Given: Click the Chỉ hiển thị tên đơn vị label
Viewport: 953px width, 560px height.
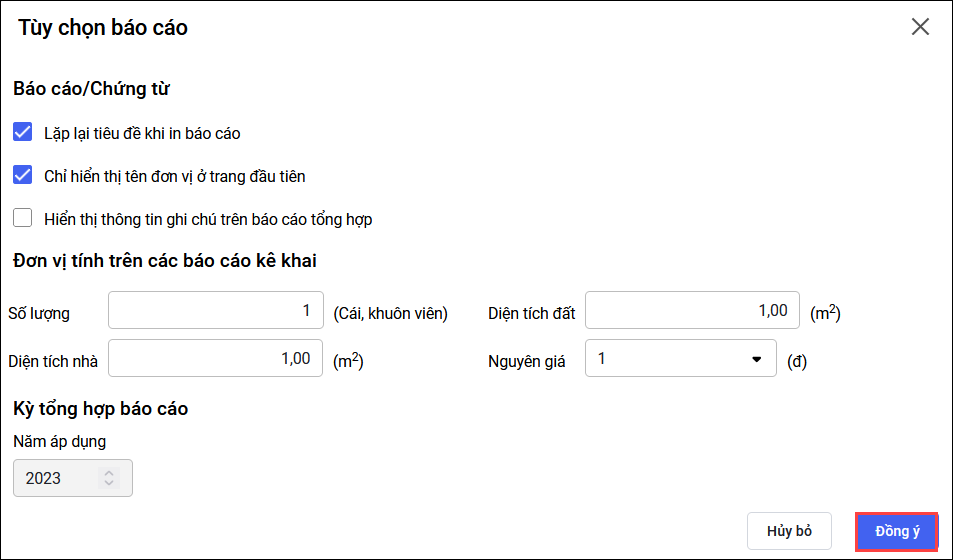Looking at the screenshot, I should click(x=175, y=176).
